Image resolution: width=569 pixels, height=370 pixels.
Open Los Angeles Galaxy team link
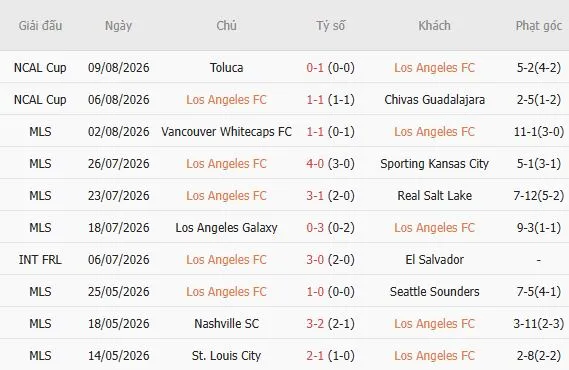click(226, 228)
